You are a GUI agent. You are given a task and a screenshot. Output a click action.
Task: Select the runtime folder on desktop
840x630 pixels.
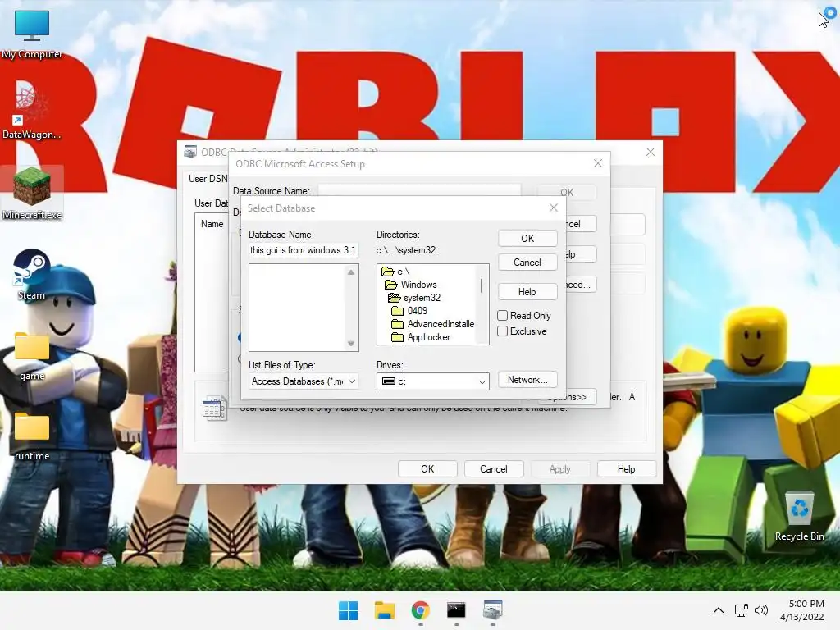click(32, 435)
